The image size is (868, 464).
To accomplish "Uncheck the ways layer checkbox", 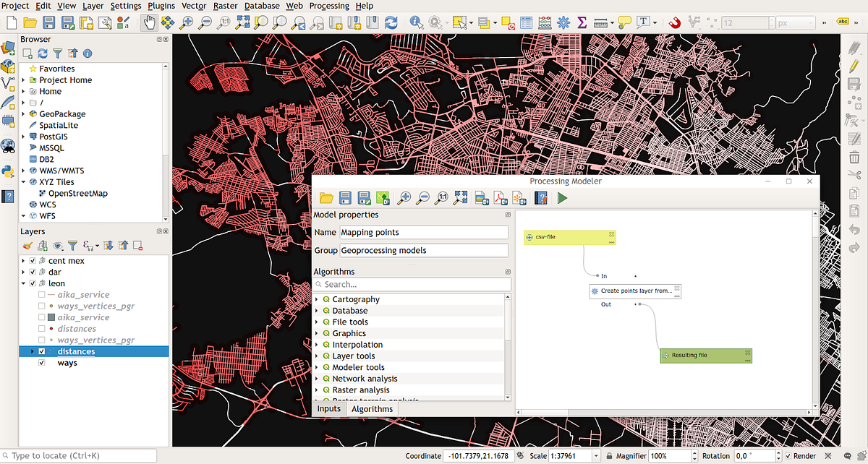I will coord(42,363).
